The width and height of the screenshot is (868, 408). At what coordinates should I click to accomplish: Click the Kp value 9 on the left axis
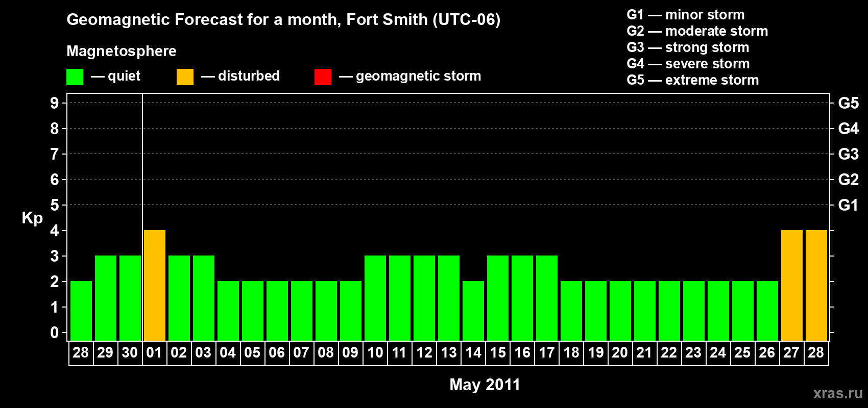55,103
